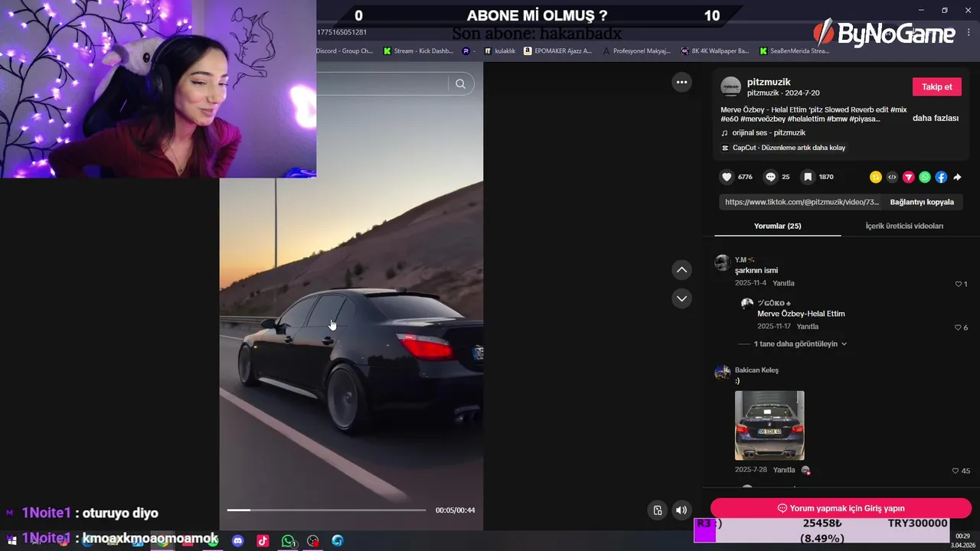980x551 pixels.
Task: Reply to Bakican Keleş via Yanıtla
Action: coord(784,470)
